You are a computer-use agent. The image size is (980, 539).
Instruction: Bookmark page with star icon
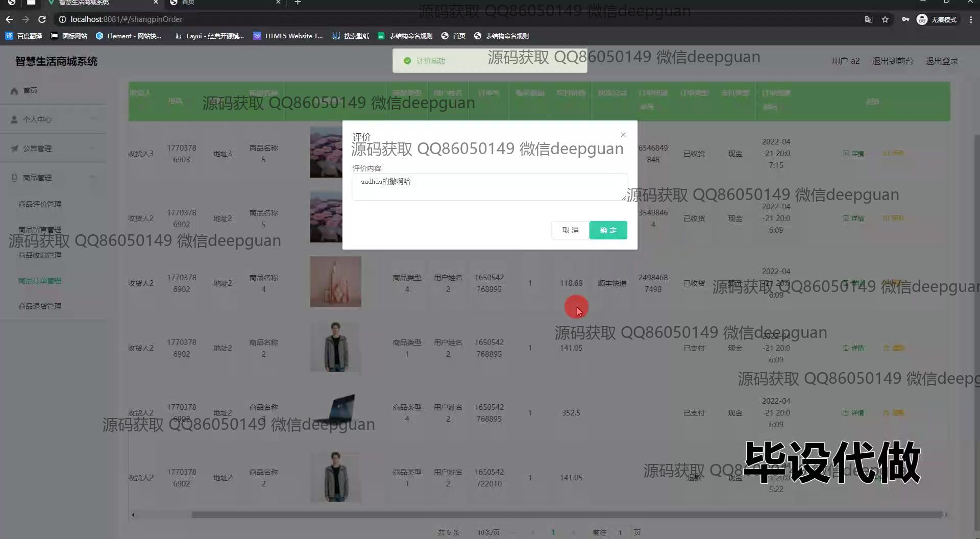coord(885,19)
